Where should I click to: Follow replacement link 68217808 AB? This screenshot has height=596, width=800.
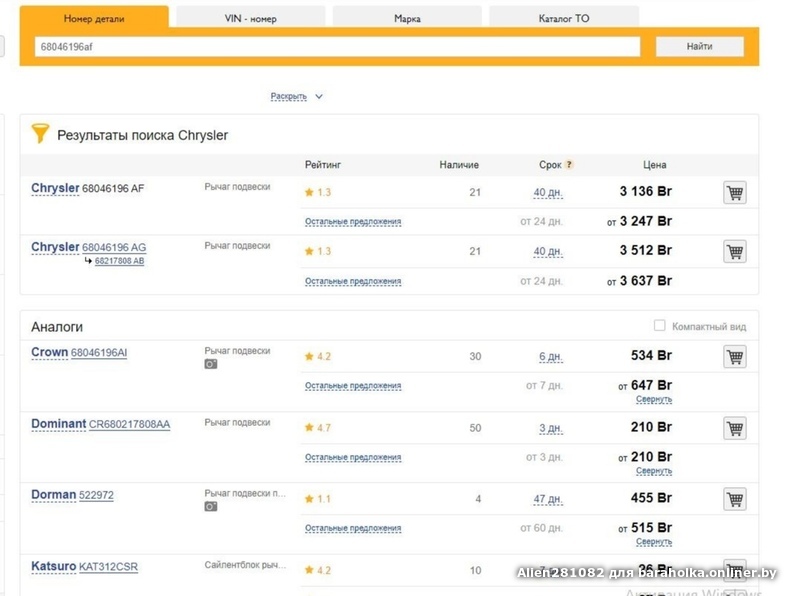point(119,261)
